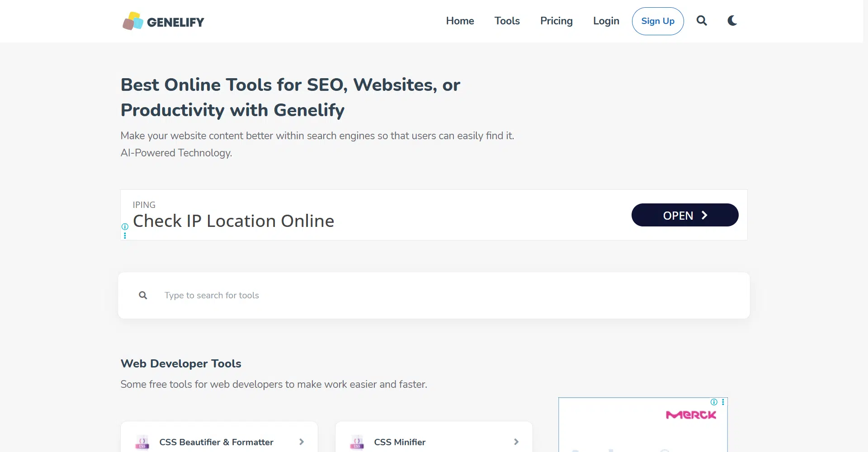This screenshot has width=868, height=452.
Task: Open the header search magnifier icon
Action: click(702, 21)
